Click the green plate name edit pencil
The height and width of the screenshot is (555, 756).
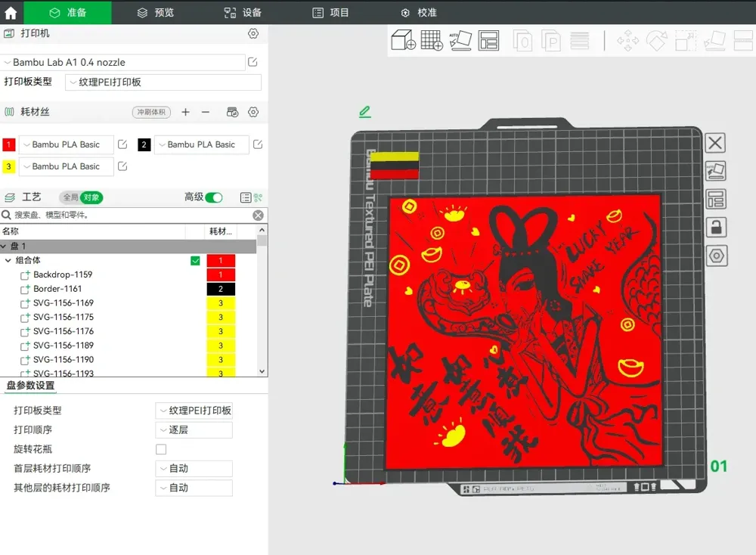tap(365, 112)
